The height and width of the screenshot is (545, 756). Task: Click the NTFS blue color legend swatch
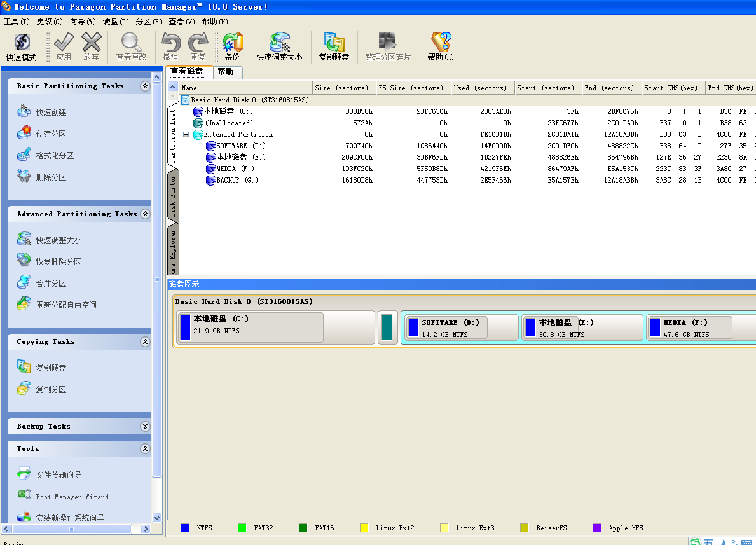[185, 528]
